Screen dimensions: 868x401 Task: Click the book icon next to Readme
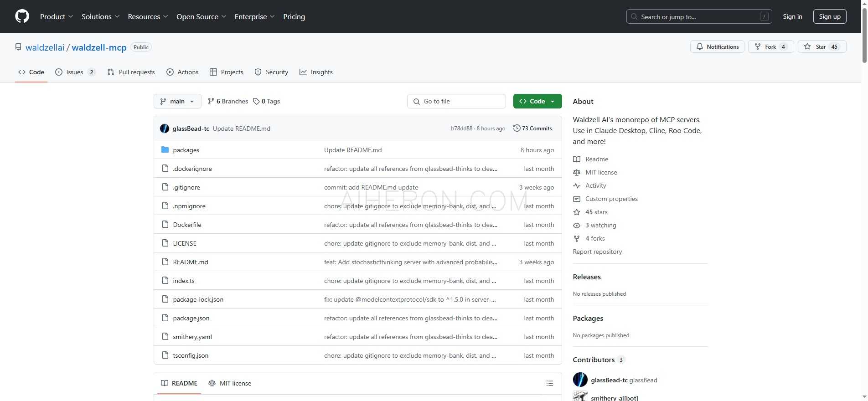[577, 159]
